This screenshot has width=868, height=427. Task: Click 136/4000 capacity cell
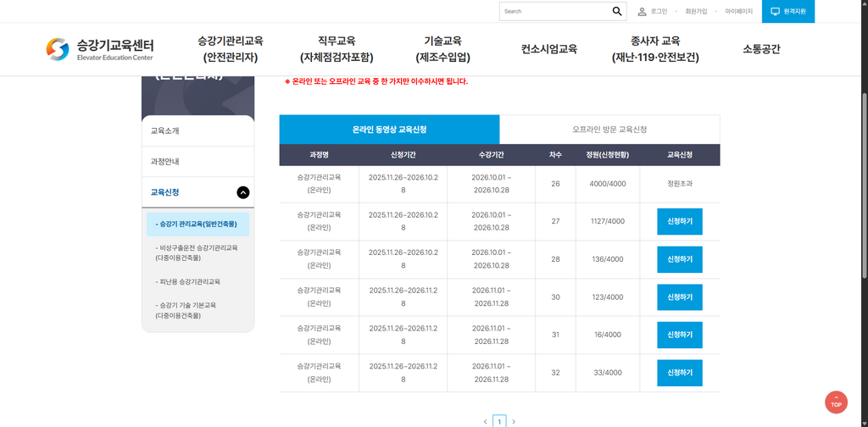[608, 259]
